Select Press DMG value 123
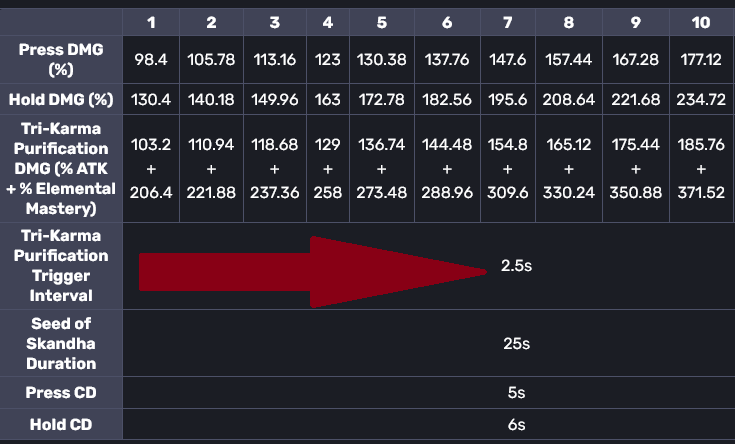 coord(328,60)
